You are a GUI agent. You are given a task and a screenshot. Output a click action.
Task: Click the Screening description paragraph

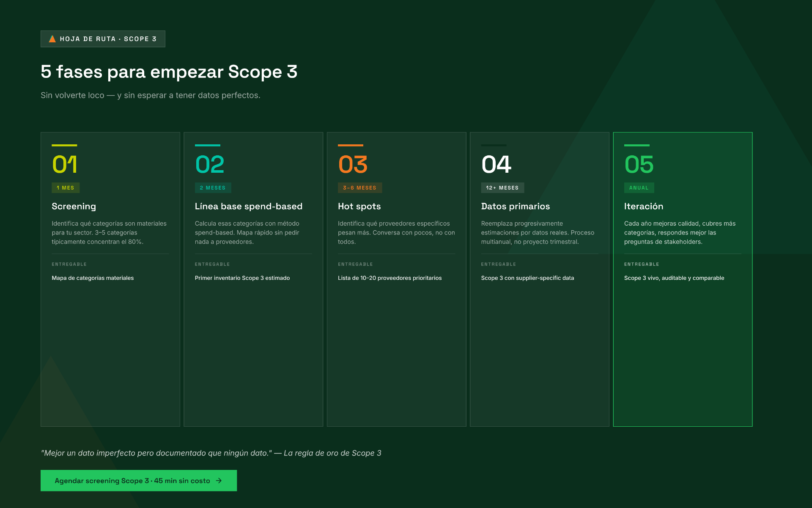pyautogui.click(x=109, y=232)
